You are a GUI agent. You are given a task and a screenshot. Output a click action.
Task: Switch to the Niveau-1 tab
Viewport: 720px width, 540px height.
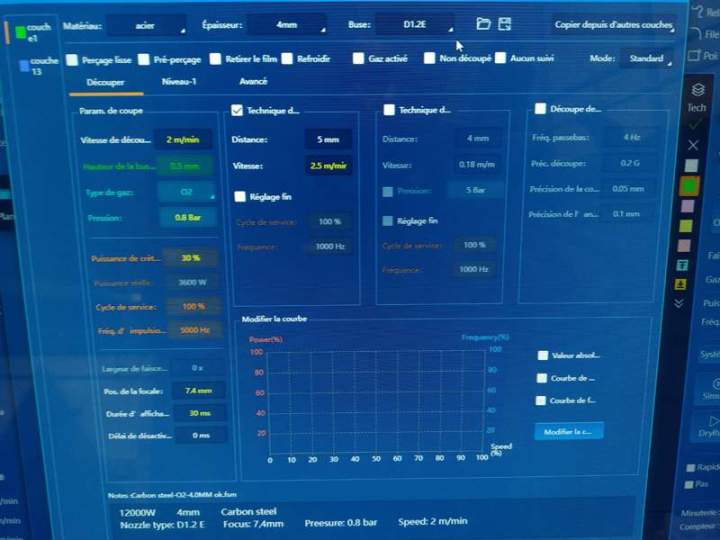(x=179, y=82)
